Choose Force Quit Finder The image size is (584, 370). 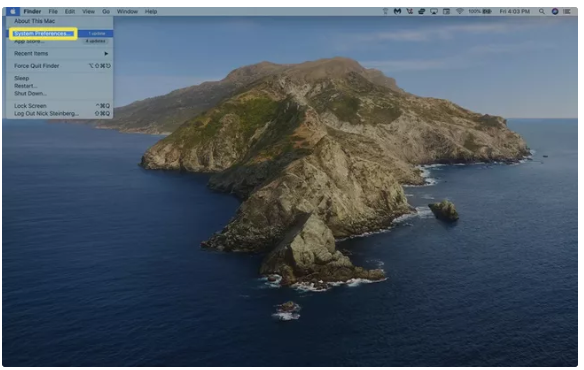point(60,66)
